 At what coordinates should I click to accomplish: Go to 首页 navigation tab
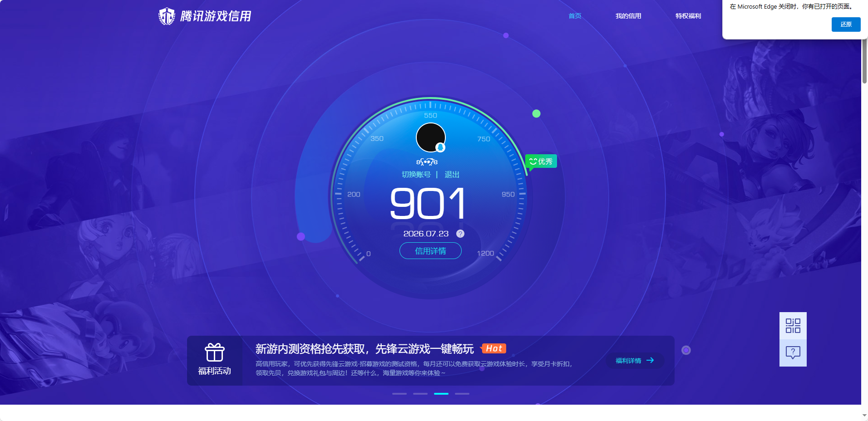[575, 16]
